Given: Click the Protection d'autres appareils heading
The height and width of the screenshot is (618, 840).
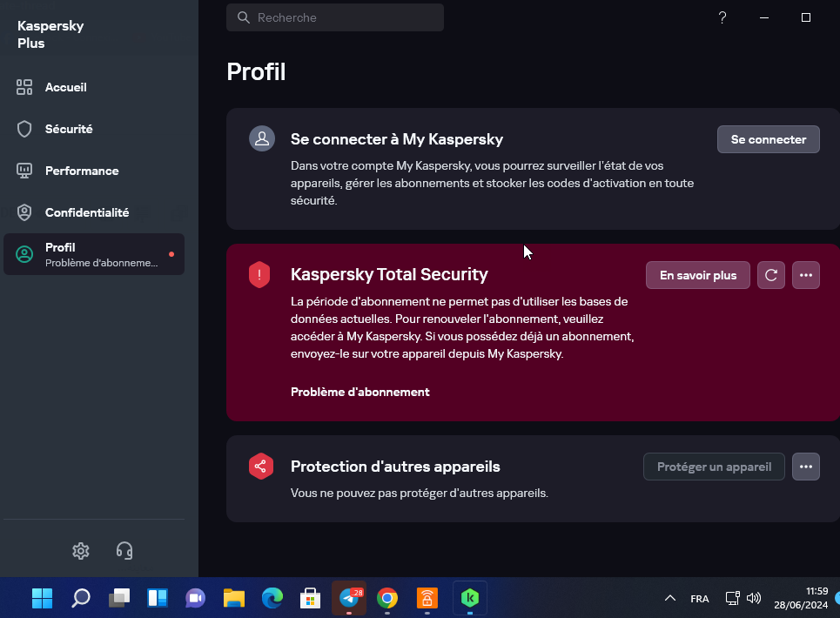Looking at the screenshot, I should (x=395, y=467).
